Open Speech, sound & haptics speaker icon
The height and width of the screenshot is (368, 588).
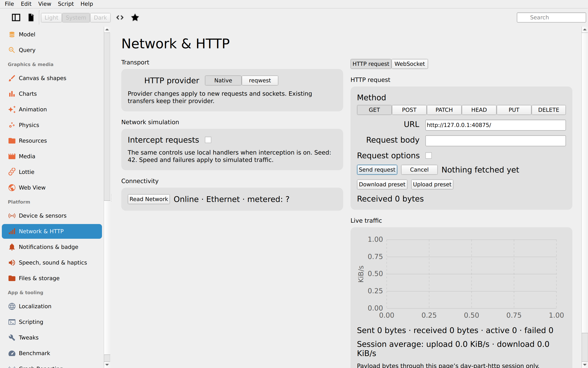12,263
